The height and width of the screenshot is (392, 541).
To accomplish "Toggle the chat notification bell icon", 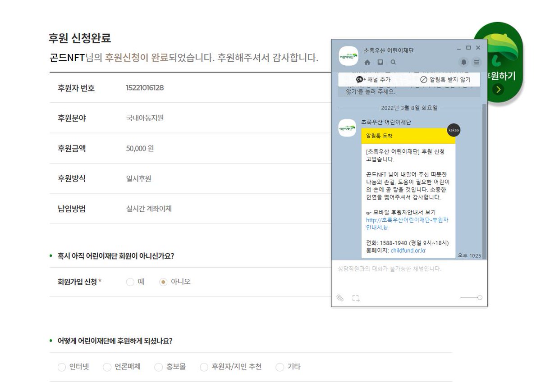I will 464,62.
